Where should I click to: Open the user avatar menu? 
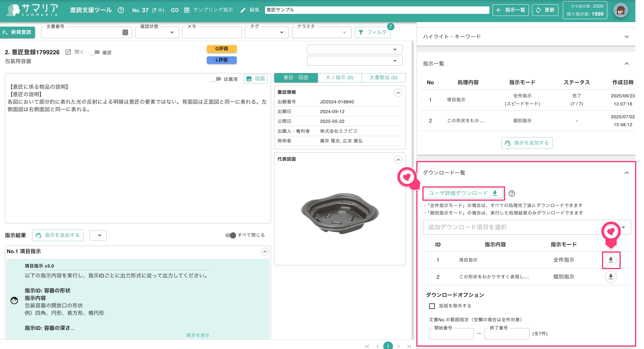pos(620,10)
